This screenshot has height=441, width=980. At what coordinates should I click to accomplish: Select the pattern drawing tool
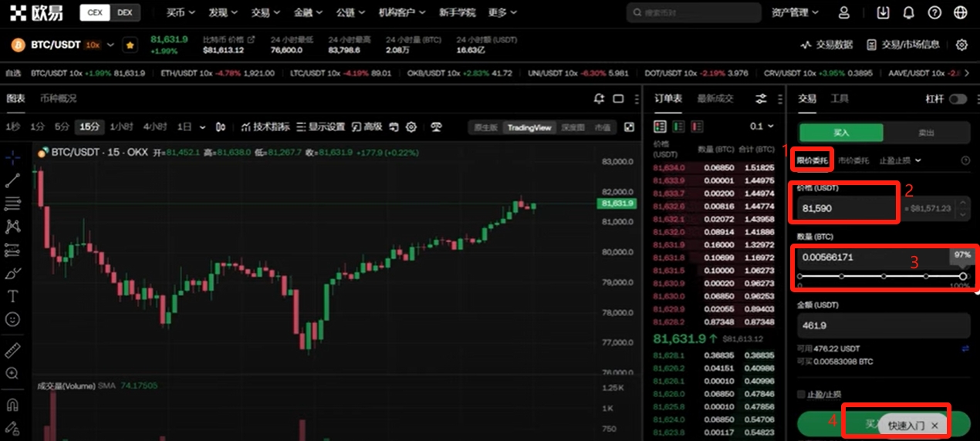point(12,227)
